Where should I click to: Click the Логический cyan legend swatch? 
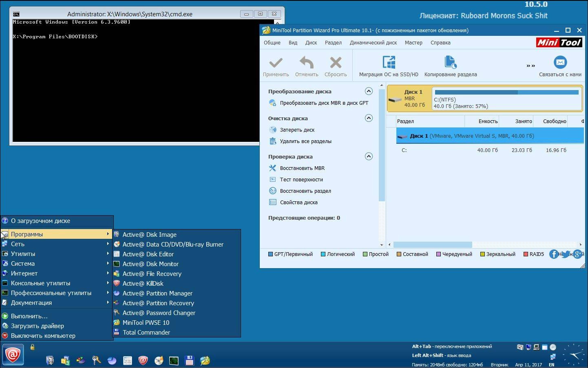coord(323,254)
